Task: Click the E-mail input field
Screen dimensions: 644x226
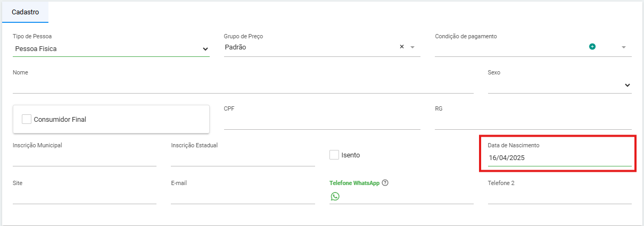Action: [x=243, y=196]
